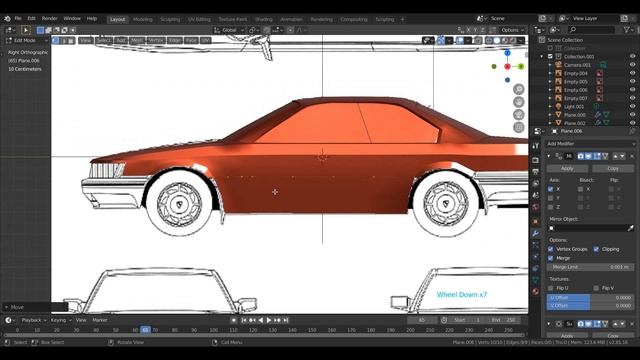Image resolution: width=640 pixels, height=360 pixels.
Task: Open the Render menu
Action: click(x=50, y=18)
